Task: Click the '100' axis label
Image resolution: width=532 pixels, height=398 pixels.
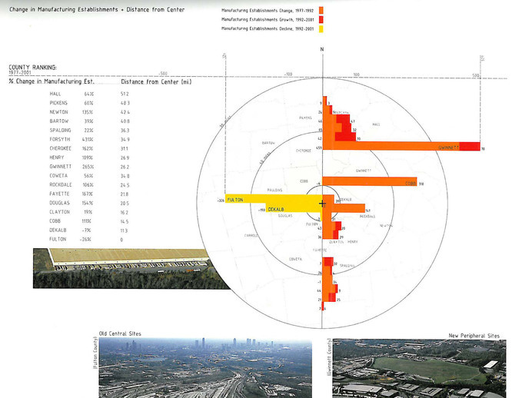Action: (x=356, y=75)
